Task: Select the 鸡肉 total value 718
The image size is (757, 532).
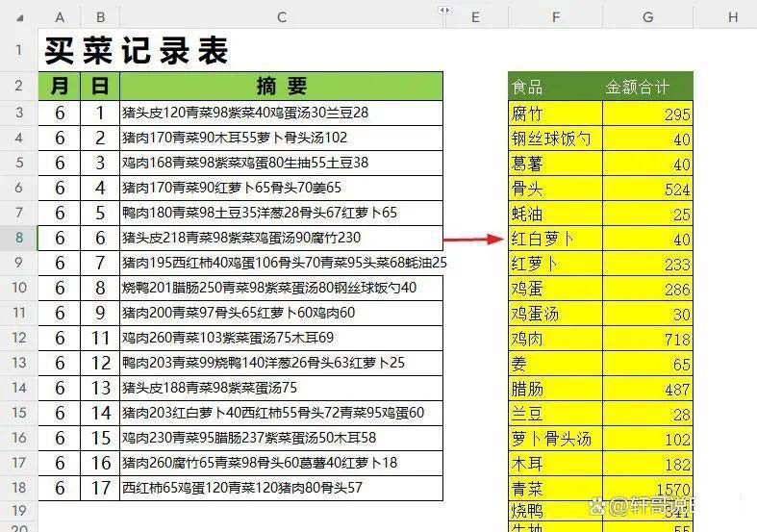Action: point(647,339)
